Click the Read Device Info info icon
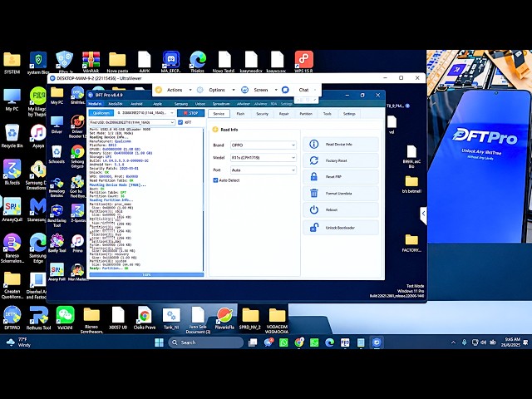The height and width of the screenshot is (399, 532). pyautogui.click(x=314, y=144)
